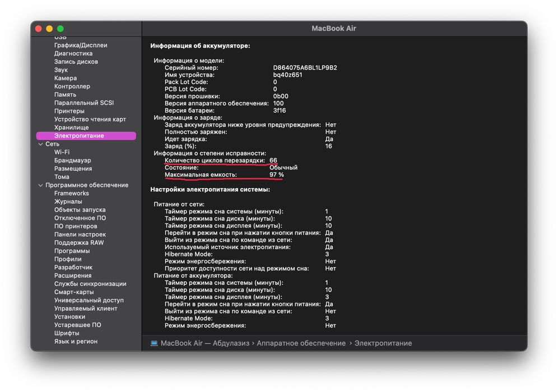Screen dimensions: 558x392
Task: Select Память in the sidebar
Action: pyautogui.click(x=65, y=95)
